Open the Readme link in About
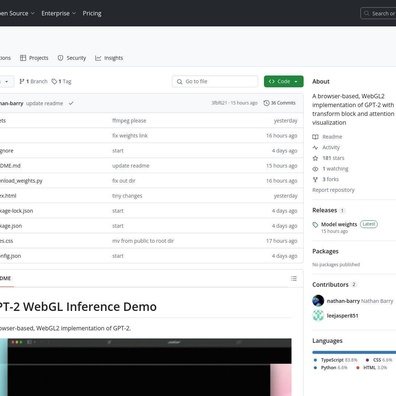Screen dimensions: 396x396 click(x=332, y=137)
